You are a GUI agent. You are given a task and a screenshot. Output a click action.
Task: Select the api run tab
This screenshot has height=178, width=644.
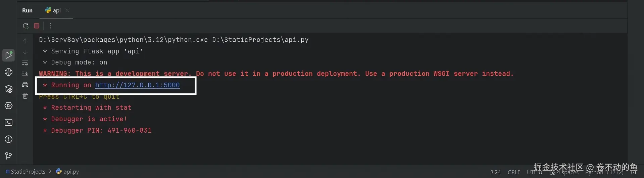pyautogui.click(x=53, y=10)
